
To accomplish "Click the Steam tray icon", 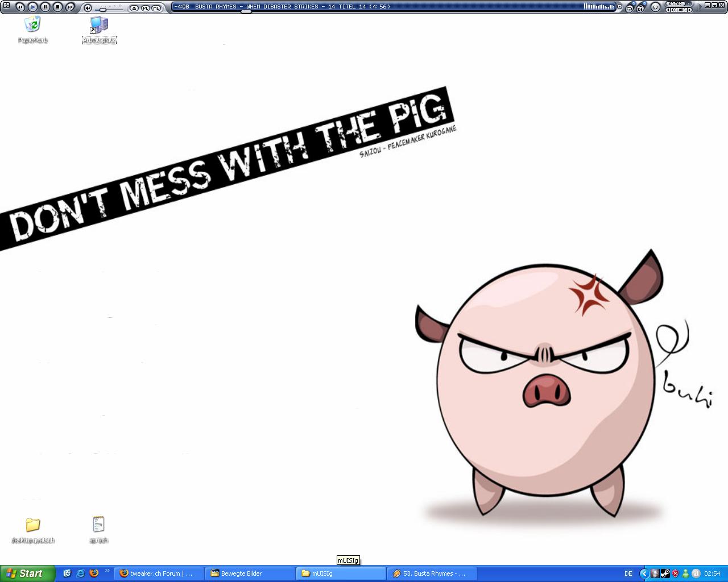I will click(x=665, y=573).
